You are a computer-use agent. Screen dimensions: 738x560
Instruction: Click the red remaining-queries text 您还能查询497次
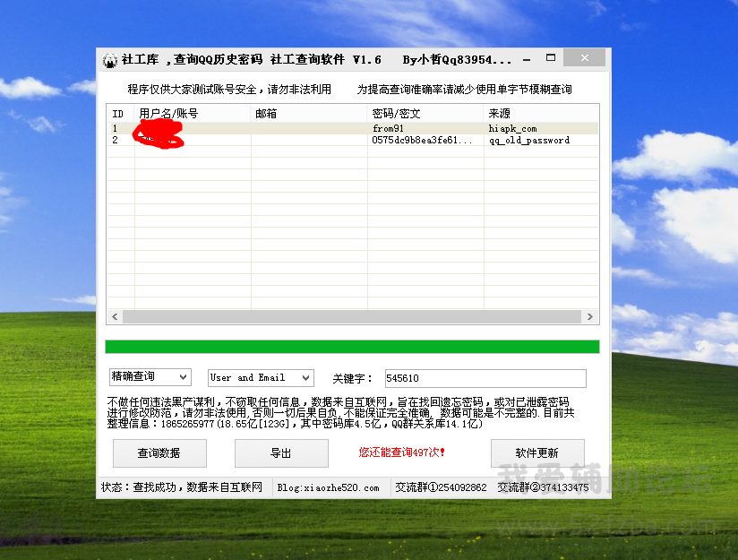click(401, 452)
